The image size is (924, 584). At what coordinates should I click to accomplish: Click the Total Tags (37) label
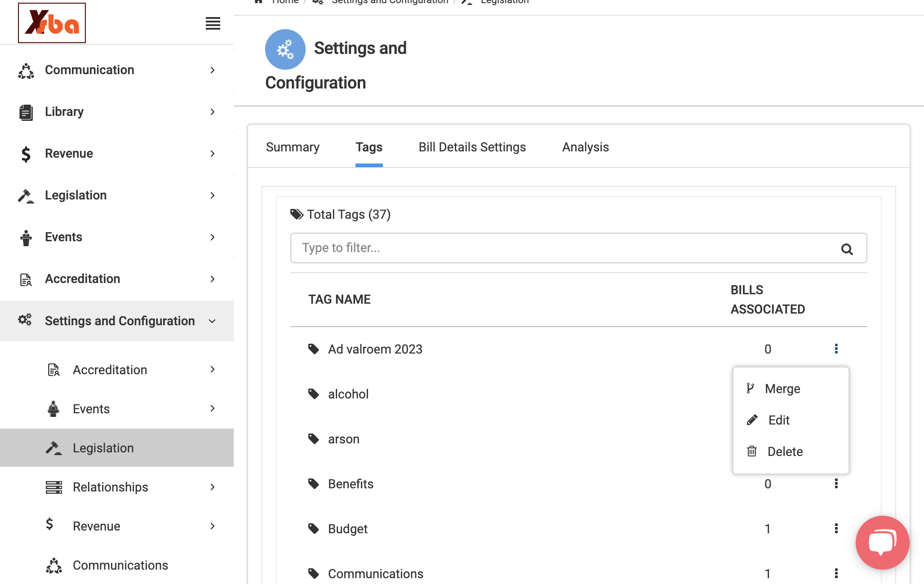(x=349, y=214)
